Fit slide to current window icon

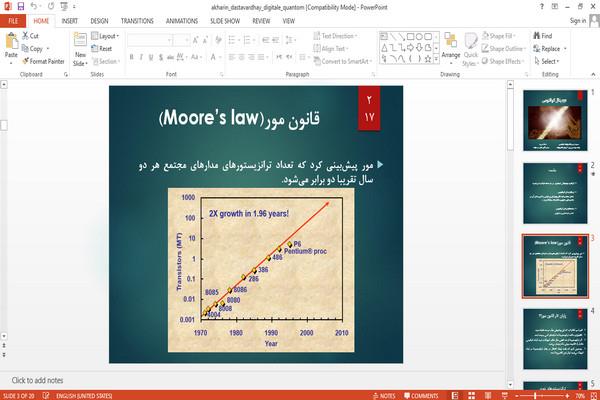pyautogui.click(x=593, y=395)
